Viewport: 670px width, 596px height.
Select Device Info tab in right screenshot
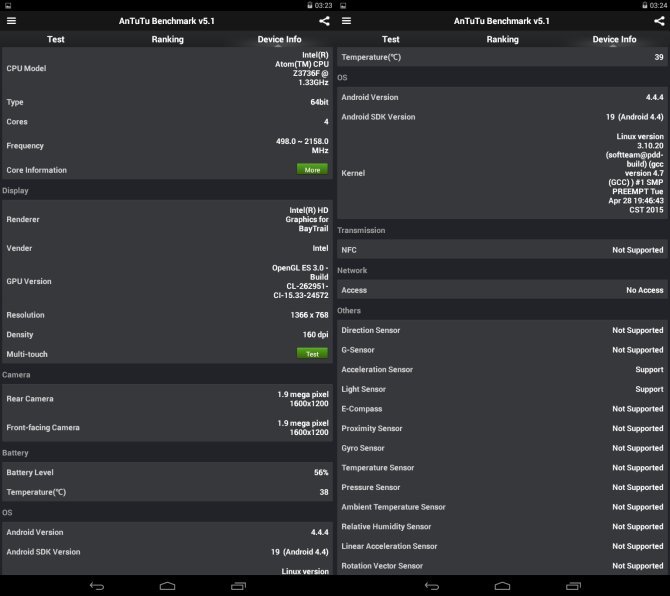(614, 39)
